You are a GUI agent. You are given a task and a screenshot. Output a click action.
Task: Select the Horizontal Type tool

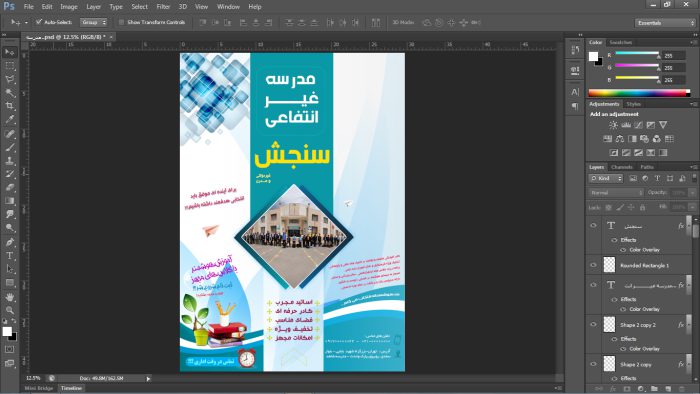tap(9, 256)
